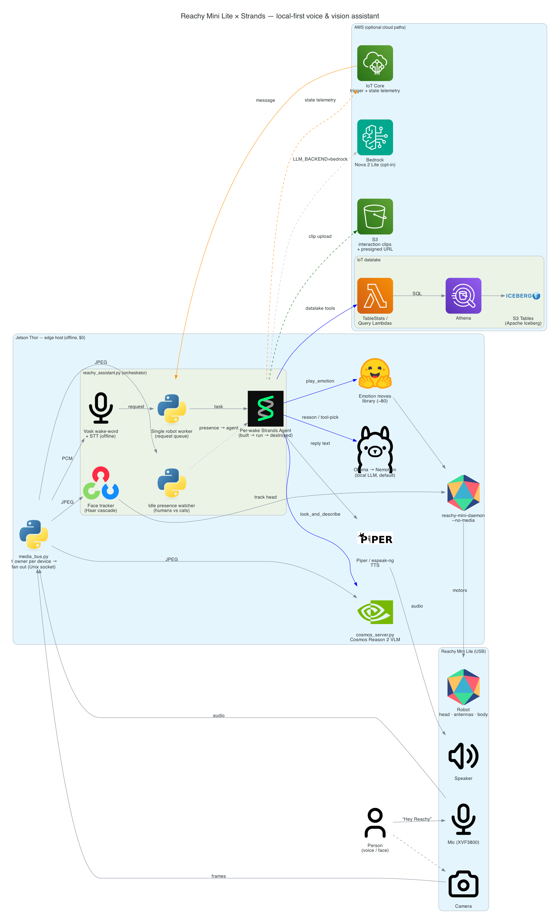Select the TableStats Lambda icon
This screenshot has width=560, height=924.
pyautogui.click(x=375, y=295)
